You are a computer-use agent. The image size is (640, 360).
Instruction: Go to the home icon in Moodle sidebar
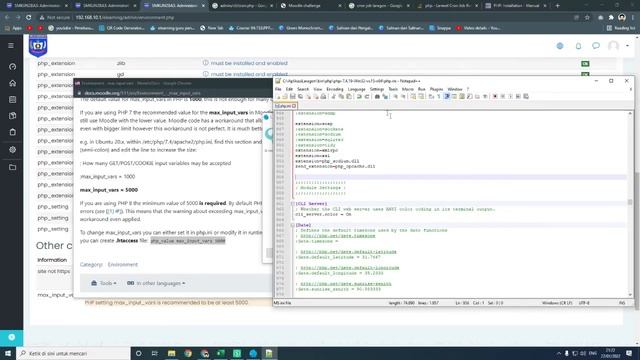[x=12, y=83]
